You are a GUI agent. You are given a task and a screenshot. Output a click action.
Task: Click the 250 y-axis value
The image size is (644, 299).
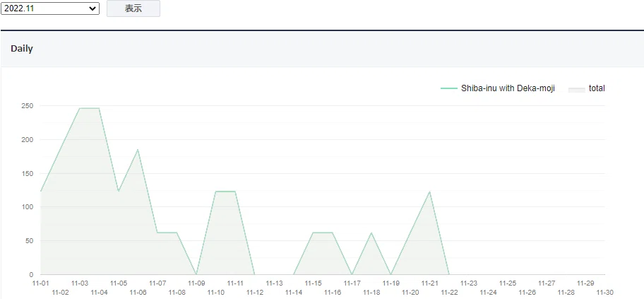(x=28, y=106)
